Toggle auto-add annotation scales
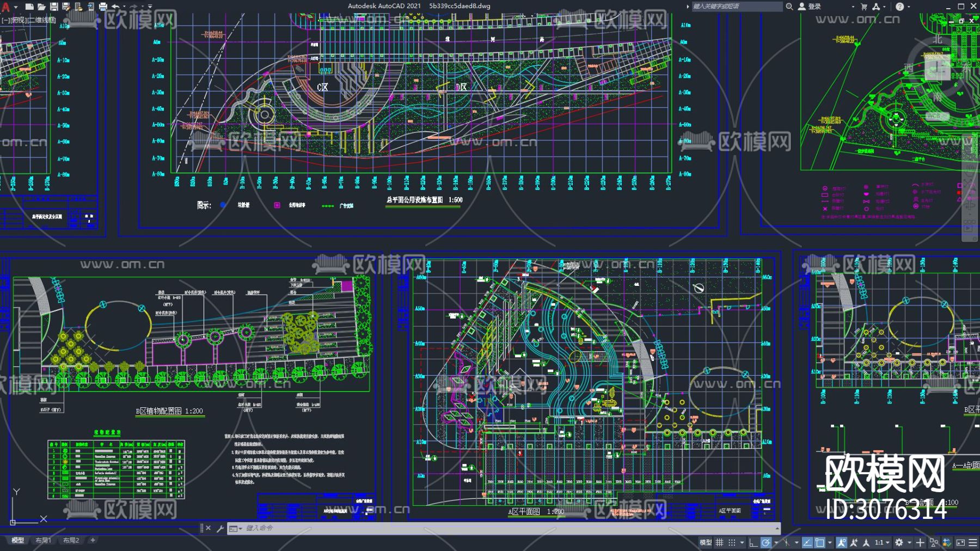Image resolution: width=980 pixels, height=551 pixels. (x=854, y=542)
